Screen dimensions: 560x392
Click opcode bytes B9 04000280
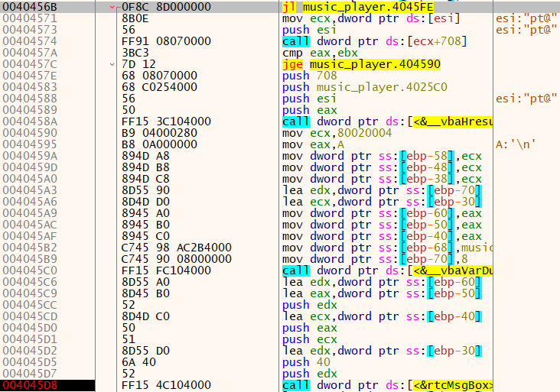coord(159,133)
